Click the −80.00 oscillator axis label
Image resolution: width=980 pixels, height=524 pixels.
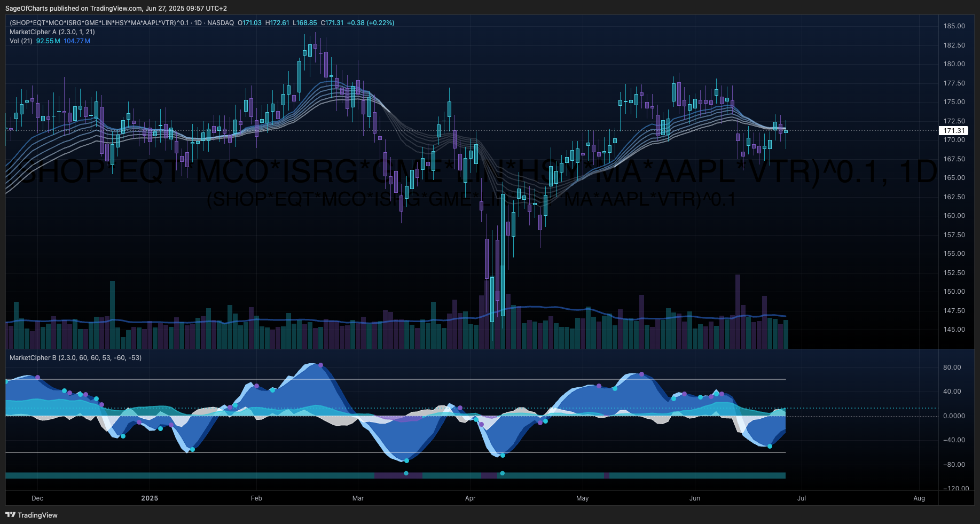tap(954, 465)
